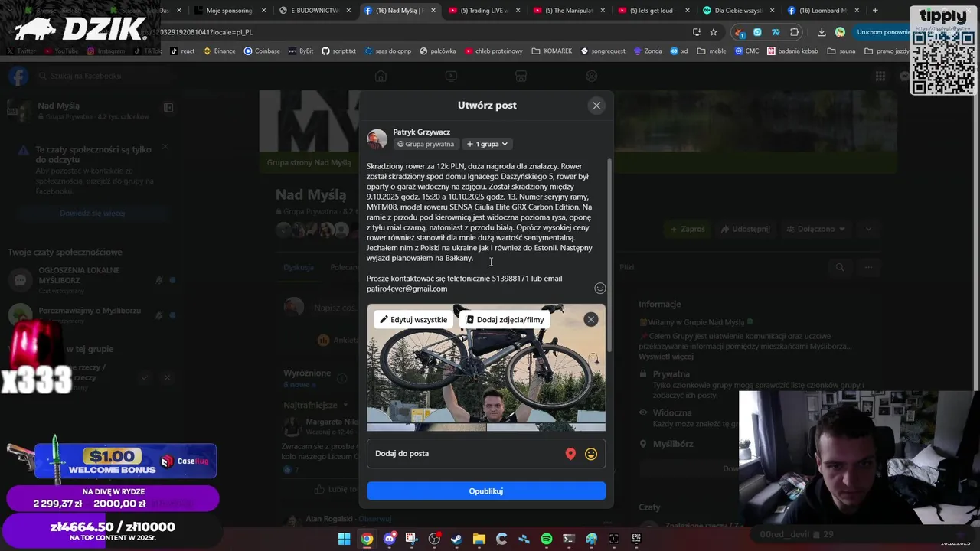
Task: Switch to The Manipulator YouTube tab
Action: [x=568, y=11]
